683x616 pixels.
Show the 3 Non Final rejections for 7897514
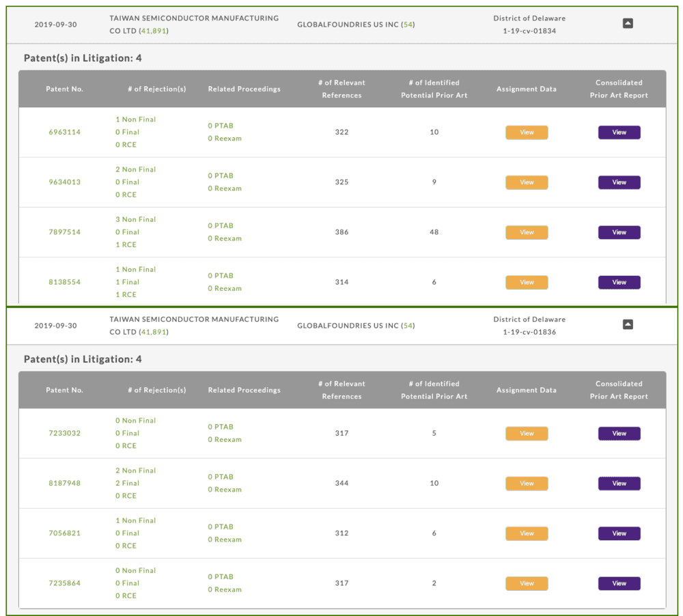pyautogui.click(x=135, y=220)
